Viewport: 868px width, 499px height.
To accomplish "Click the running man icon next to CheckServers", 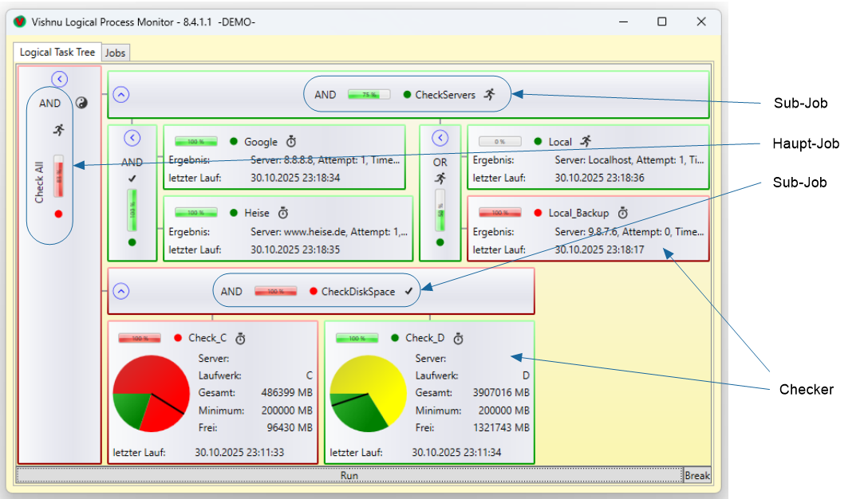I will (x=490, y=95).
